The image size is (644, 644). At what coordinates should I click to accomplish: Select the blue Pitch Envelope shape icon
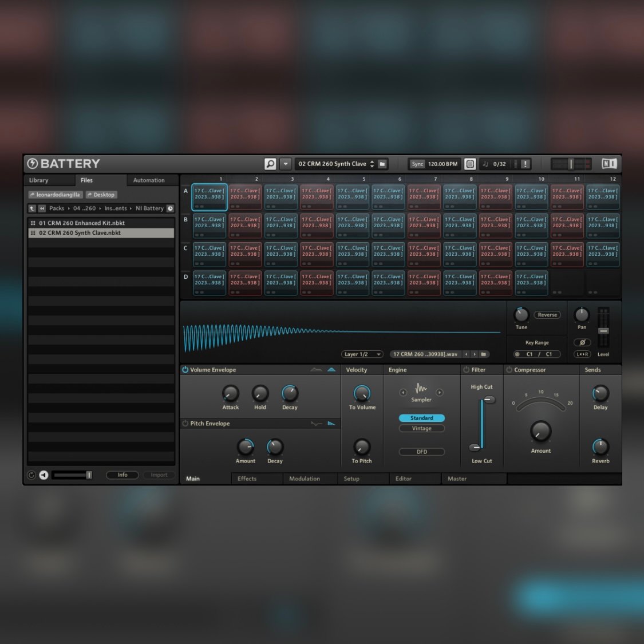[331, 424]
